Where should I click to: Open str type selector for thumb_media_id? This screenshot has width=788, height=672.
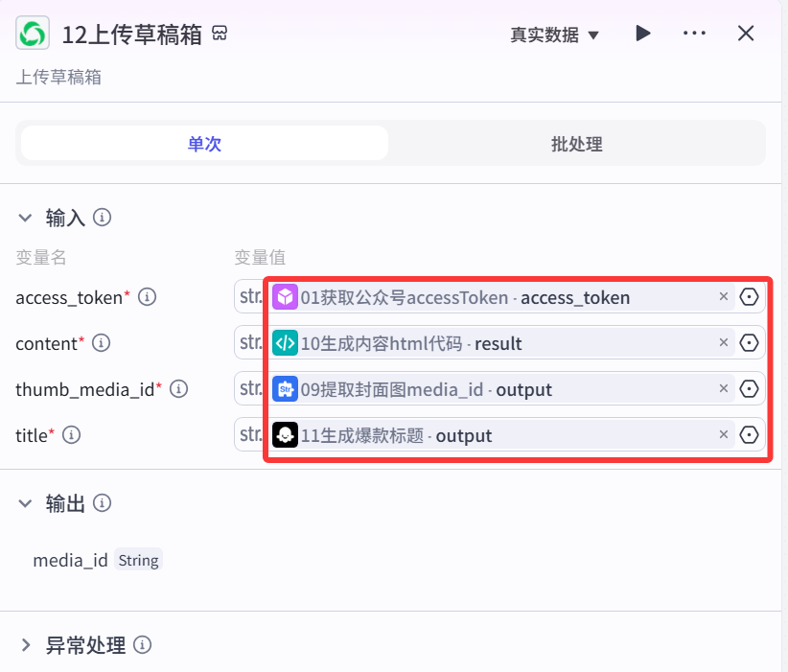(250, 388)
